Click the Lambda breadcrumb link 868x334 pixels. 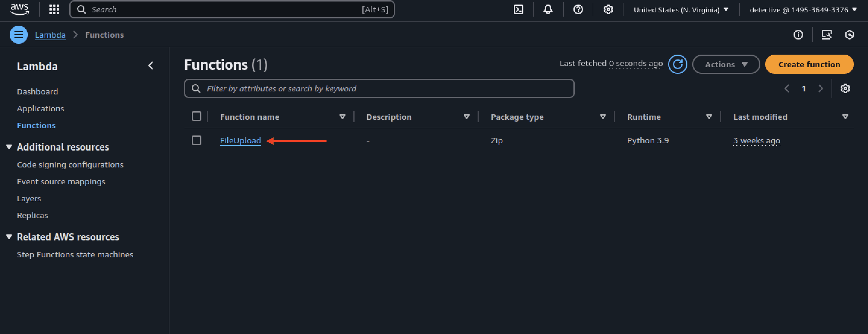point(50,35)
